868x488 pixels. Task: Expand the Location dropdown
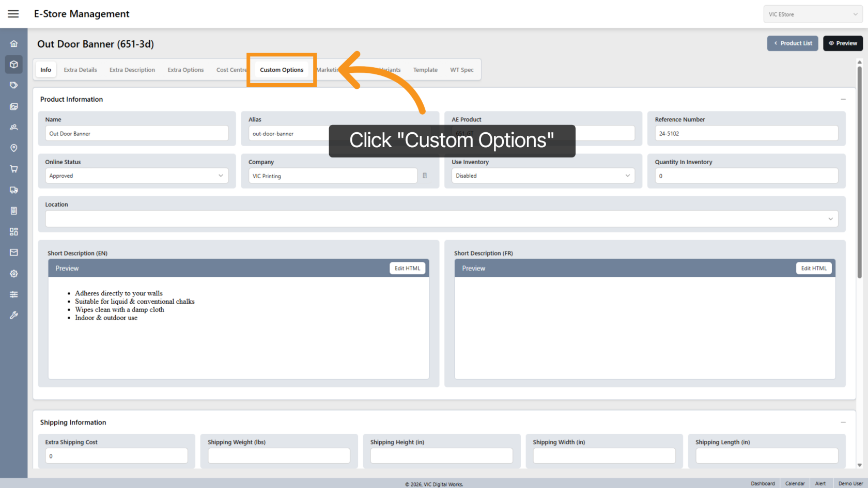(441, 219)
